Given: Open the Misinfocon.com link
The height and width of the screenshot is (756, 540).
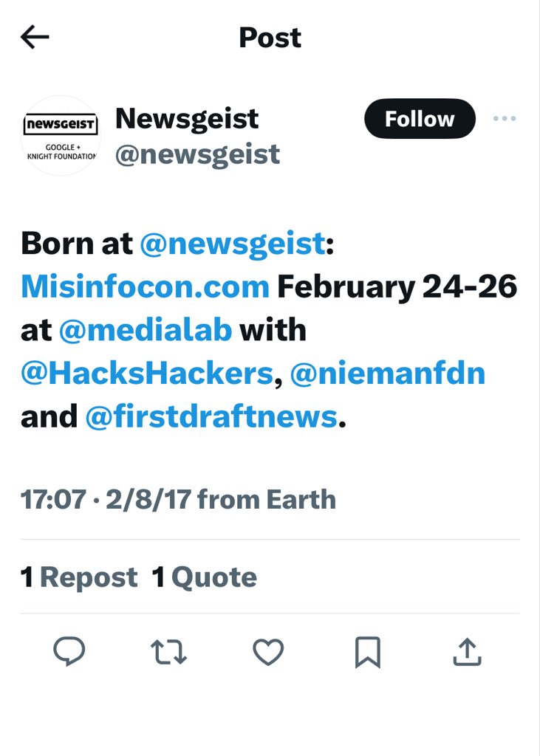Looking at the screenshot, I should click(x=145, y=286).
